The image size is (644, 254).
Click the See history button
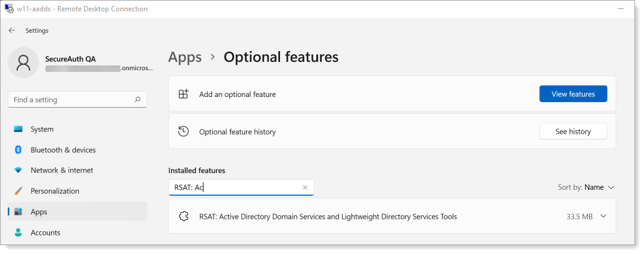(x=573, y=131)
